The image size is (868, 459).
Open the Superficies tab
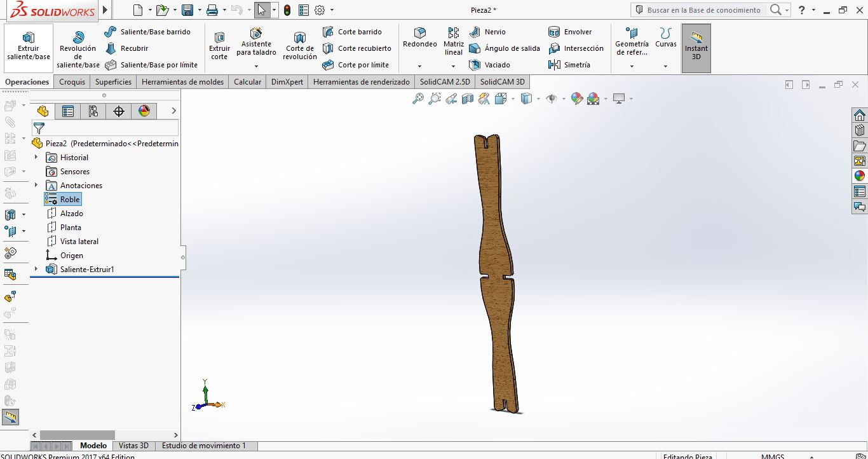coord(113,82)
